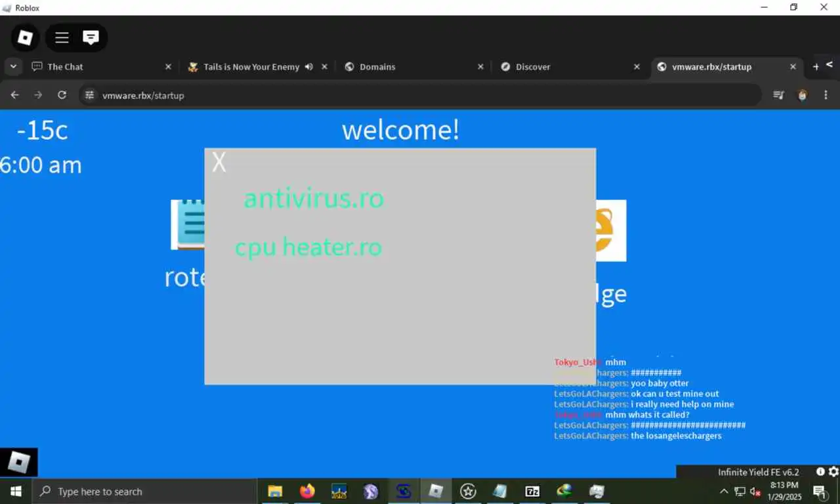Reload the current page
This screenshot has width=840, height=504.
62,95
